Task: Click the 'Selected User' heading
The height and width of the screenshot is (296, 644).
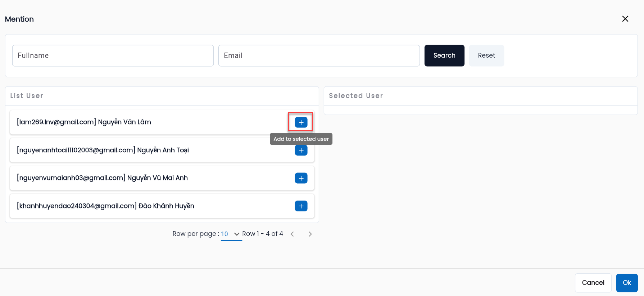Action: tap(356, 96)
